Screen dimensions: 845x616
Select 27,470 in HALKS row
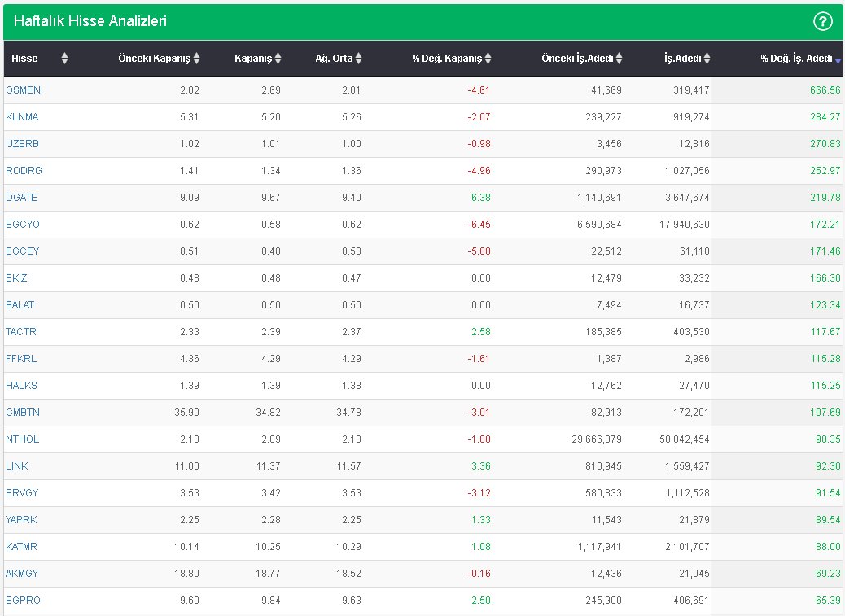694,386
